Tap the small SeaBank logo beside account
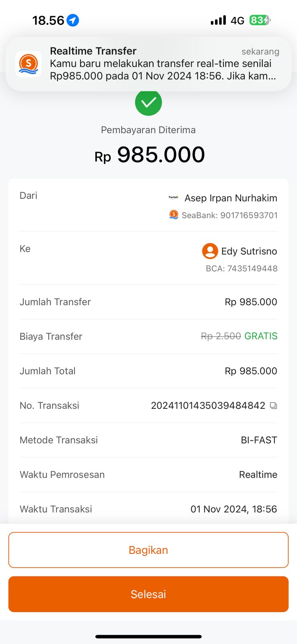Viewport: 297px width, 644px height. [x=174, y=215]
